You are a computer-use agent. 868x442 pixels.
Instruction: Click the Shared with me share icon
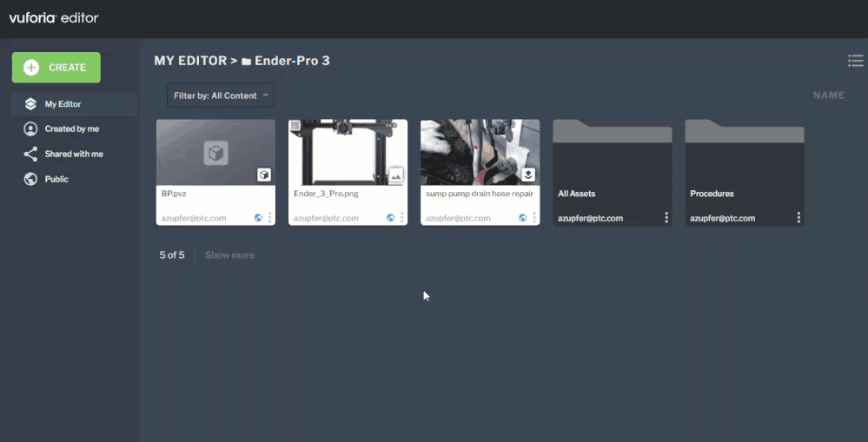click(x=30, y=154)
